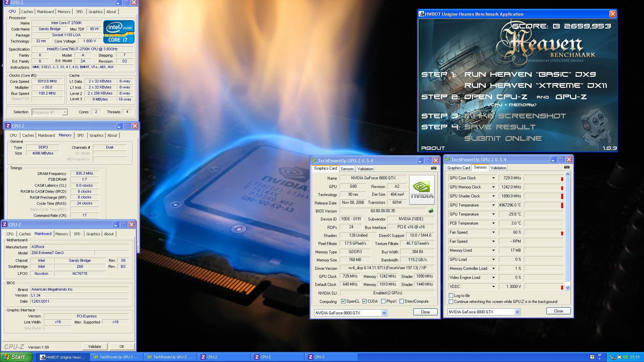Open GPU selector dropdown in Graphics Card window
This screenshot has width=644, height=362.
[x=384, y=313]
